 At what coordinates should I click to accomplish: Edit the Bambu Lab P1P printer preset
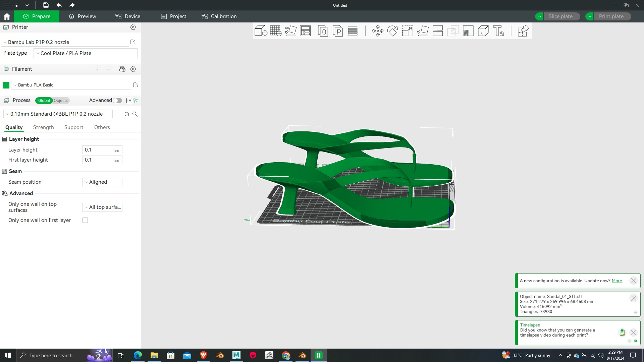pos(133,42)
